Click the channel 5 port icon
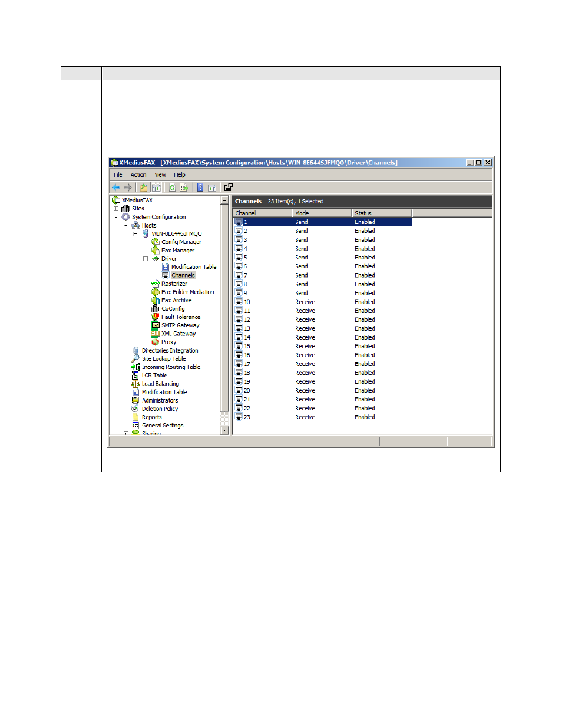 239,258
